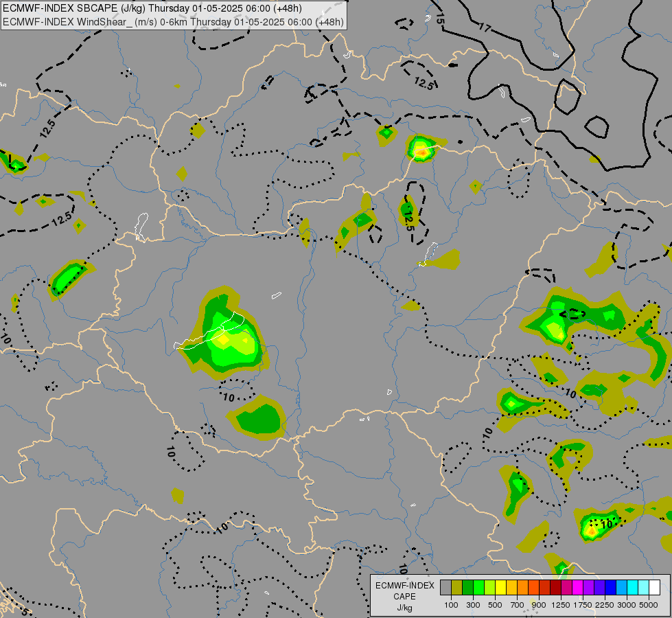This screenshot has height=618, width=672.
Task: Click the J/kg unit in the legend
Action: [x=404, y=608]
